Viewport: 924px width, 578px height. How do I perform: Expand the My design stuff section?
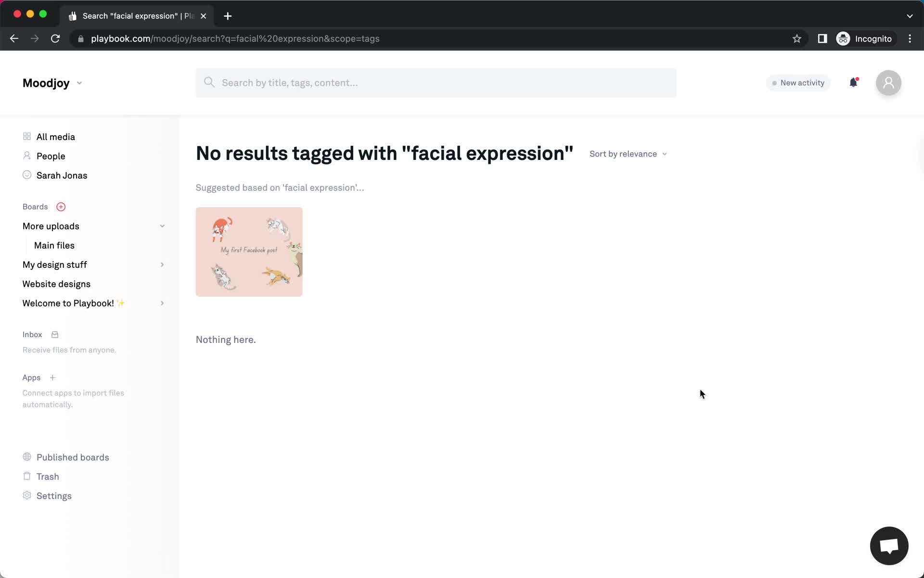(162, 264)
